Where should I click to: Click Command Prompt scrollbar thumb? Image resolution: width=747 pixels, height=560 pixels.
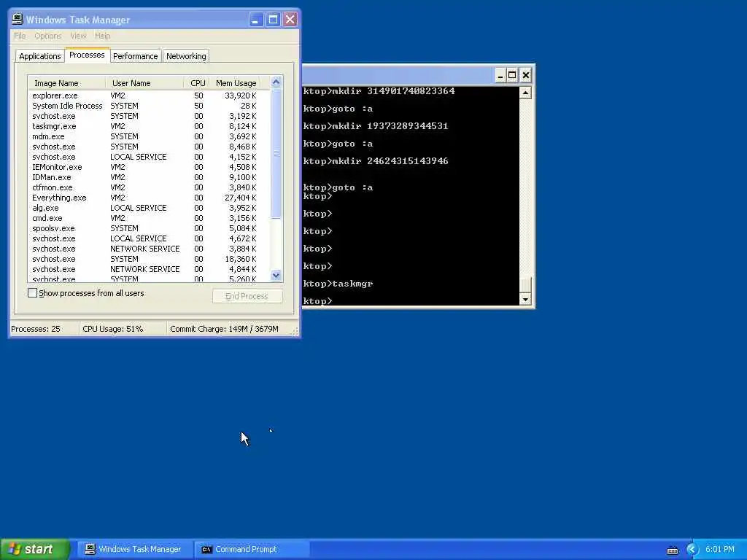point(525,284)
